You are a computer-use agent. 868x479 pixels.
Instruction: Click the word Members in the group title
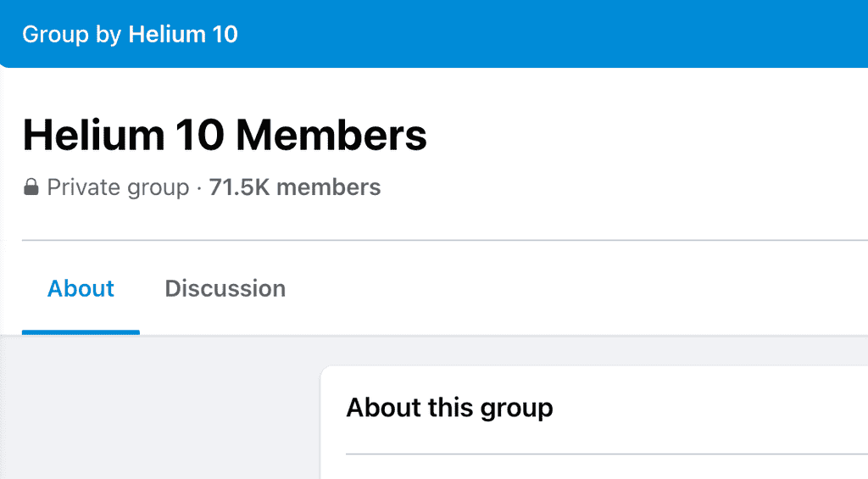(x=331, y=135)
